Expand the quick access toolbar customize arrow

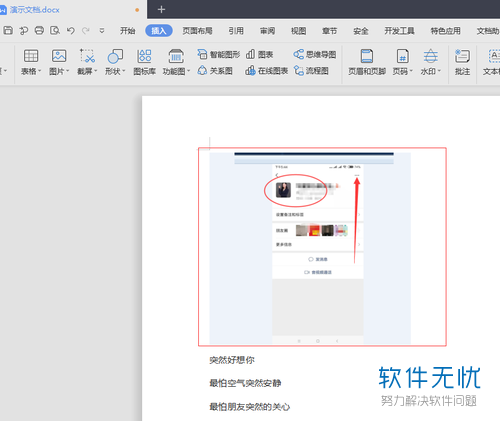pos(102,31)
